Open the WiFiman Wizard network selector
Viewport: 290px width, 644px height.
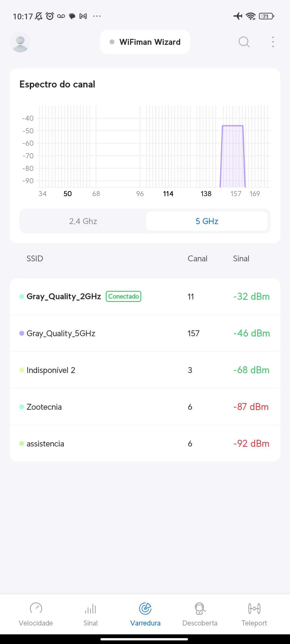tap(145, 42)
